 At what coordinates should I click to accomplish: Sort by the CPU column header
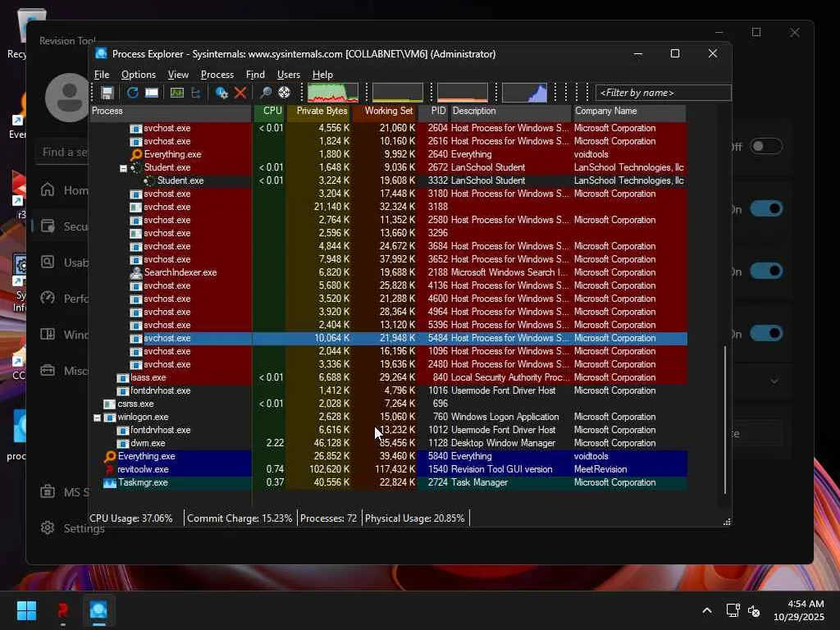[x=269, y=112]
